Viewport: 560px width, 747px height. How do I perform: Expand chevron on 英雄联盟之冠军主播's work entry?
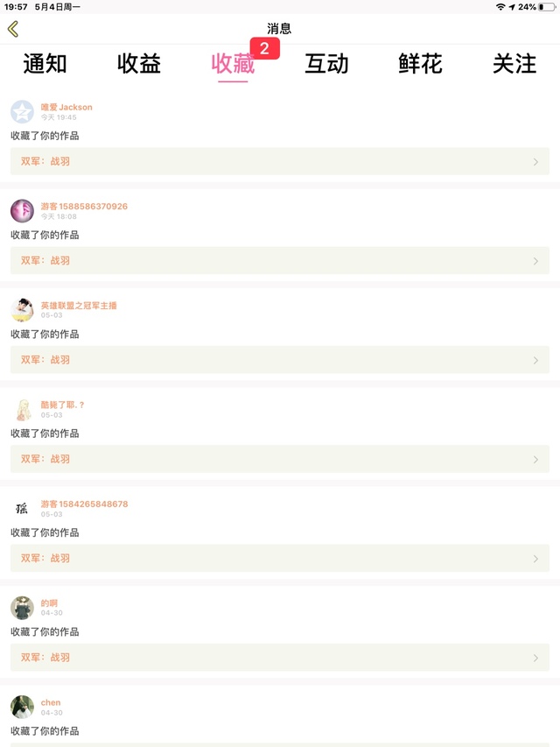tap(535, 360)
